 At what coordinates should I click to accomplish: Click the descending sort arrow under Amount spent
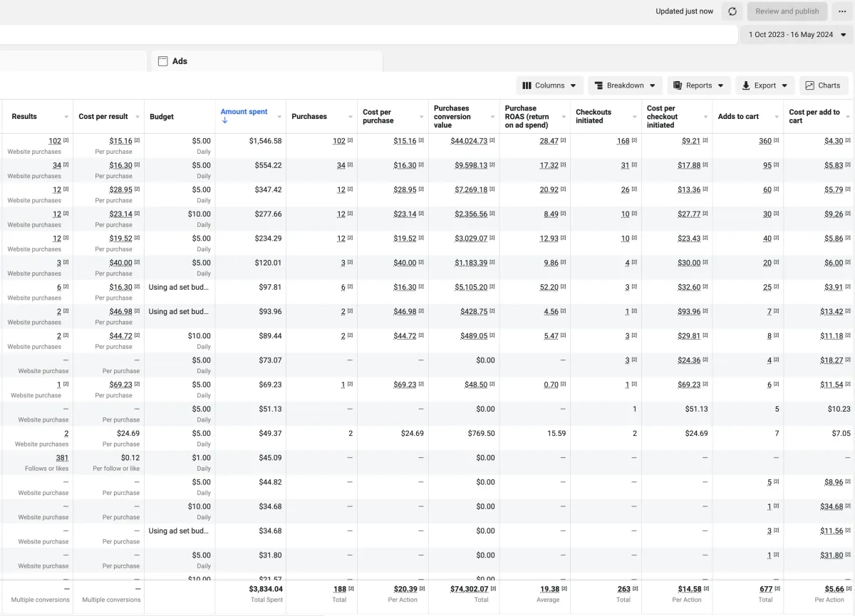tap(224, 121)
